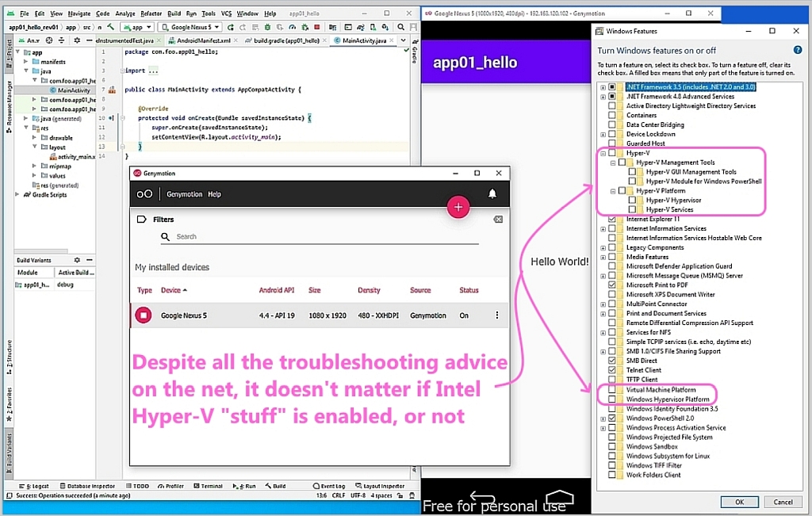Open the app run configuration dropdown
812x516 pixels.
[136, 27]
